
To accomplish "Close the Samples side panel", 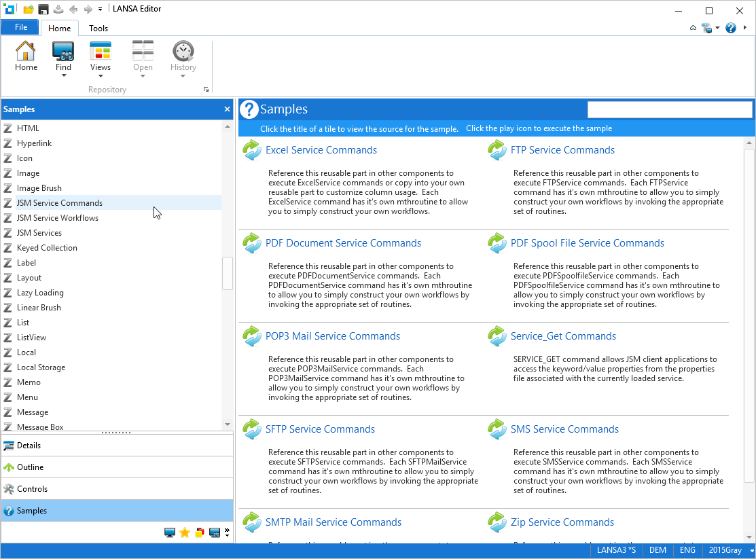I will tap(227, 109).
